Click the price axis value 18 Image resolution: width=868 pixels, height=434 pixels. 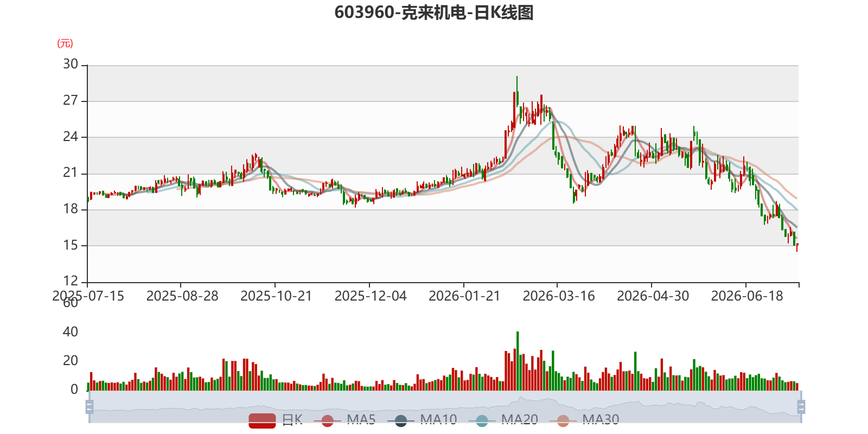(x=71, y=209)
